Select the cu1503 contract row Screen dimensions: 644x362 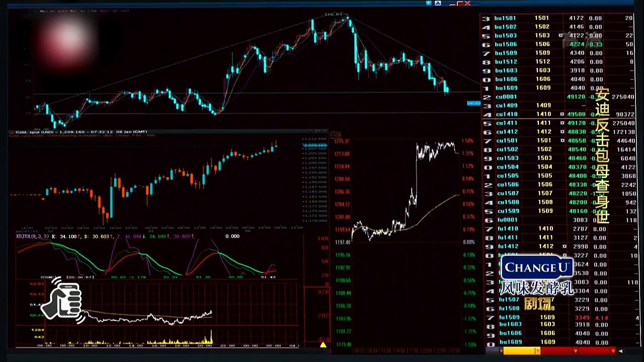(x=558, y=158)
